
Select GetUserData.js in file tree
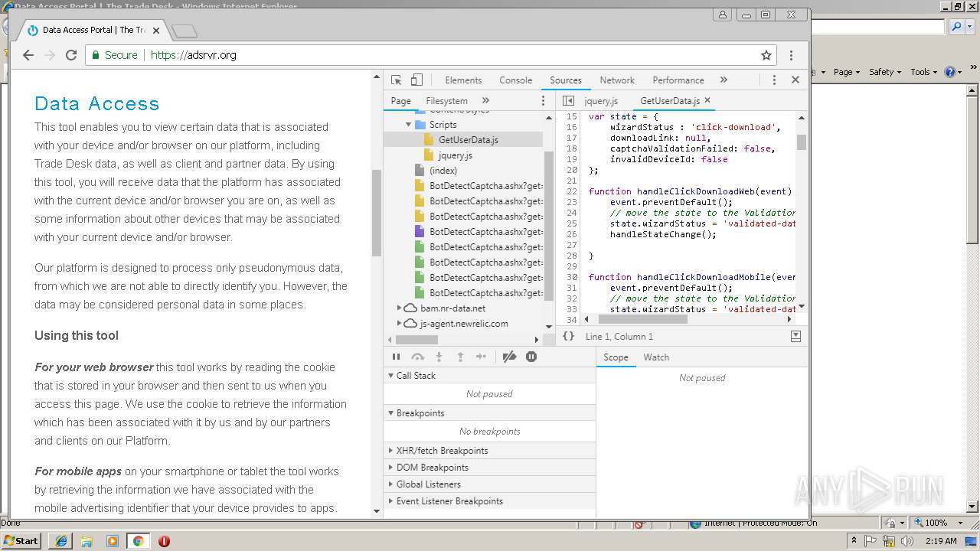coord(468,140)
